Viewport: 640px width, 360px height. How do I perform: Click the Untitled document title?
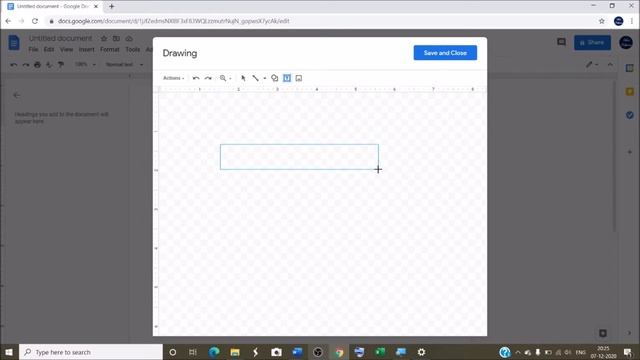60,38
